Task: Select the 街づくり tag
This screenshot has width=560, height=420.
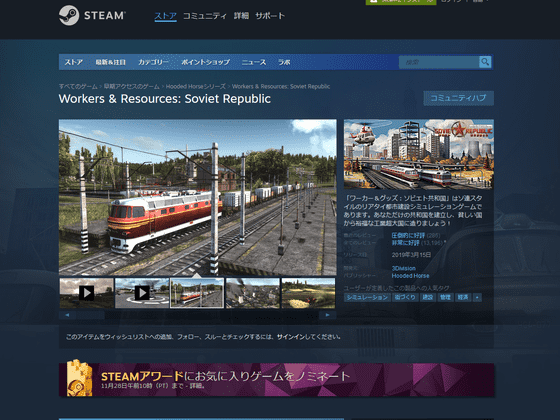Action: pyautogui.click(x=405, y=297)
